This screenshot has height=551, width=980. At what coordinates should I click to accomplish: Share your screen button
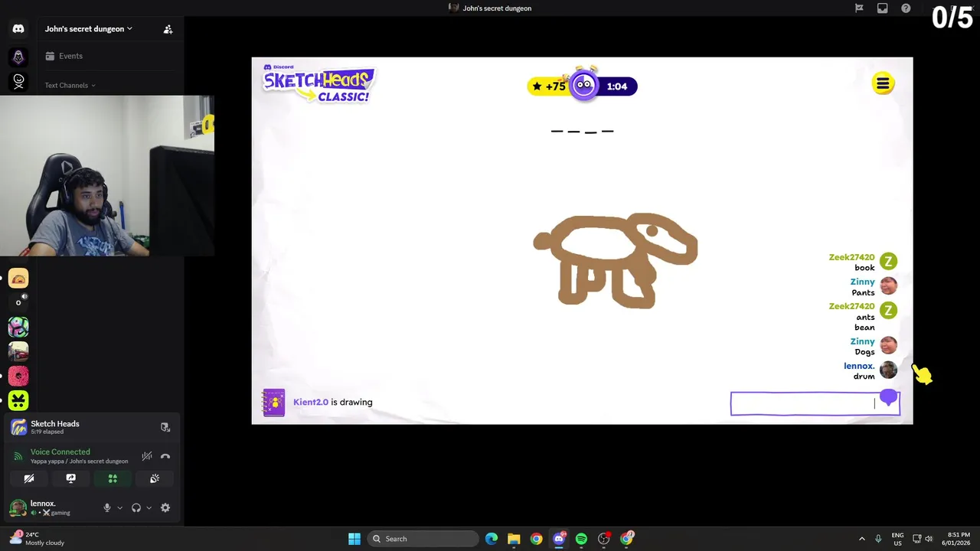coord(70,478)
